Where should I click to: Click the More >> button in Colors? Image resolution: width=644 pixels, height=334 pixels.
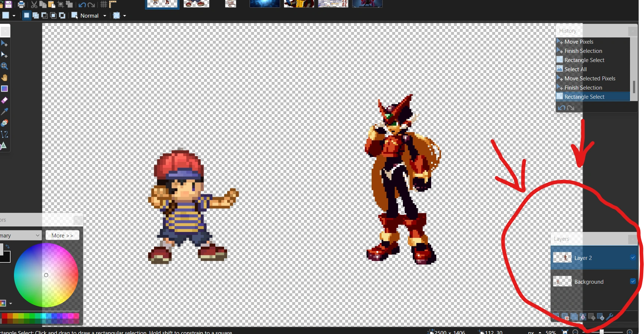tap(62, 236)
